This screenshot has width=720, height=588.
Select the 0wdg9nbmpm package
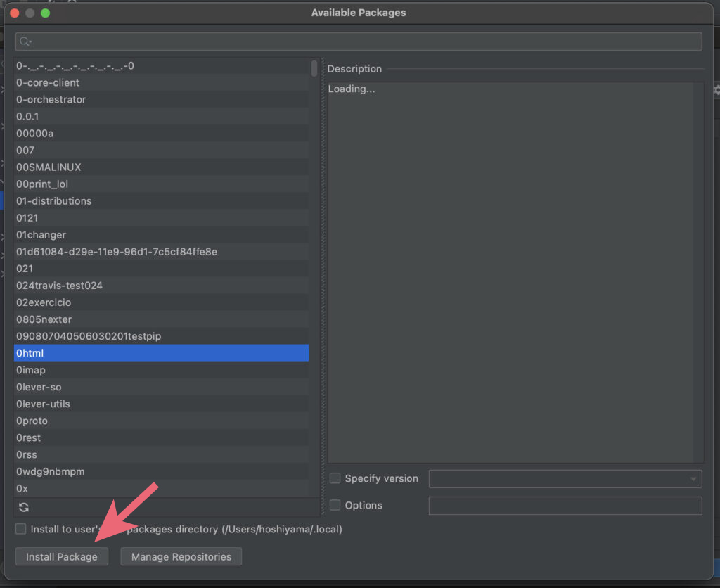coord(161,471)
